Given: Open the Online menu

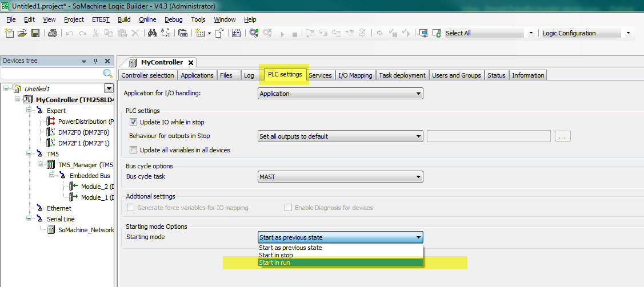Looking at the screenshot, I should [147, 19].
